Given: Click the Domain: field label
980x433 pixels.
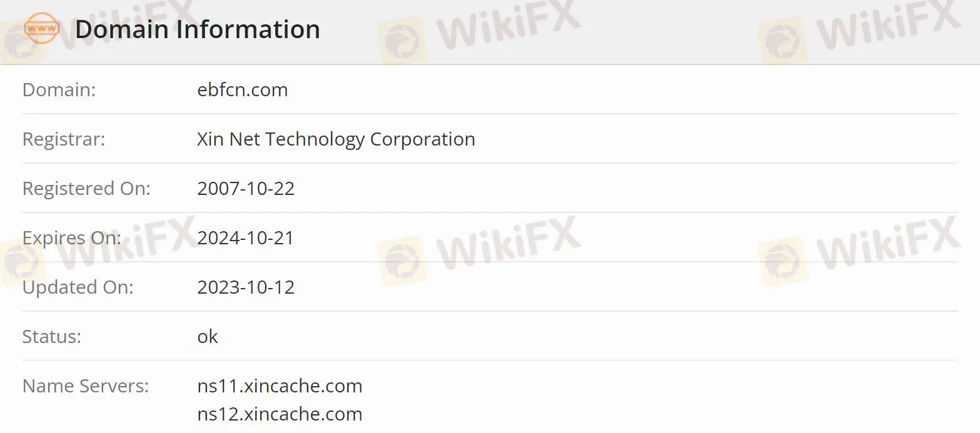Looking at the screenshot, I should point(59,90).
